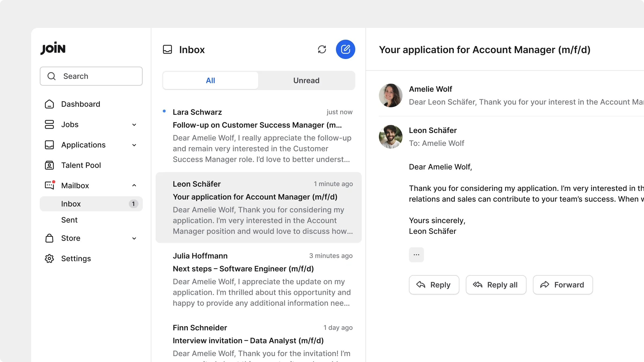Switch to the Unread tab
The height and width of the screenshot is (362, 644).
pos(306,80)
